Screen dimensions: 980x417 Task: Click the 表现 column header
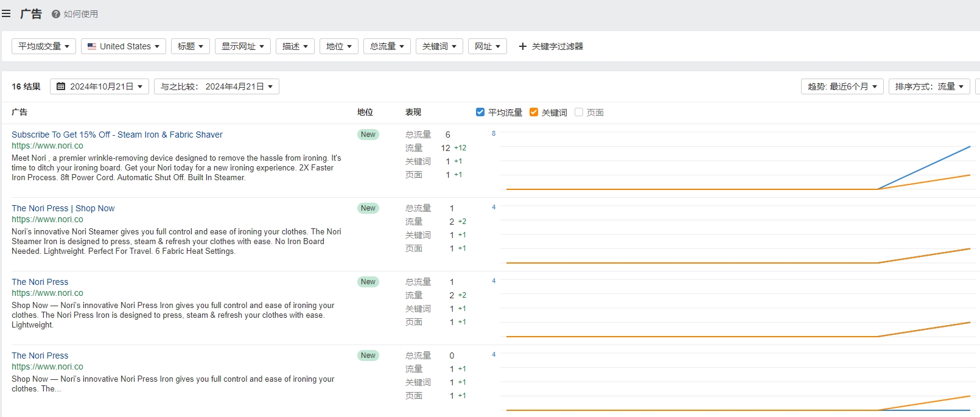point(413,112)
